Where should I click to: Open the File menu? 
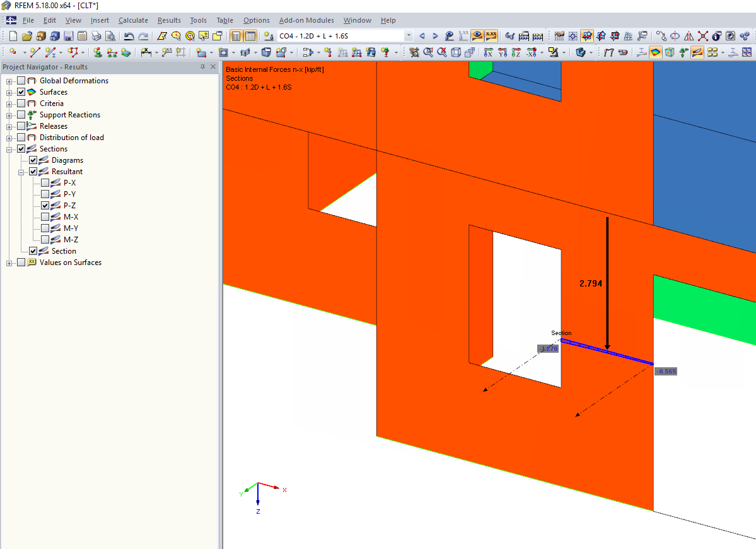pos(28,20)
